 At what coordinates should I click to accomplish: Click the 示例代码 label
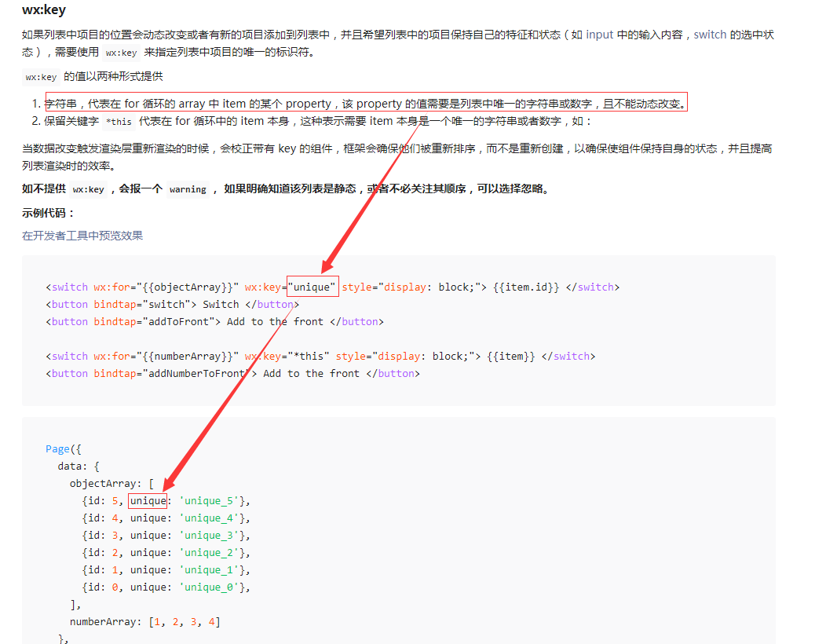(48, 213)
